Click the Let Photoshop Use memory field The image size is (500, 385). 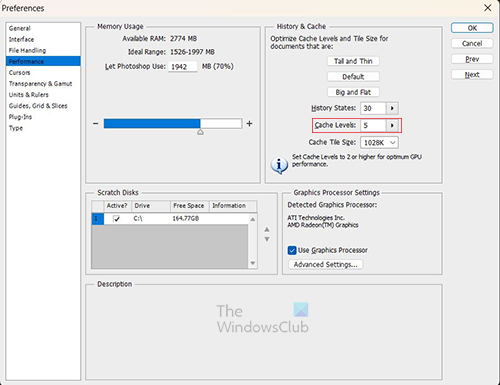point(183,67)
